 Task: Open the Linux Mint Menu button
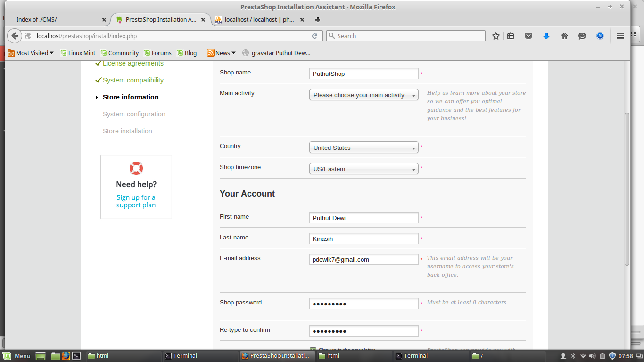click(x=17, y=356)
